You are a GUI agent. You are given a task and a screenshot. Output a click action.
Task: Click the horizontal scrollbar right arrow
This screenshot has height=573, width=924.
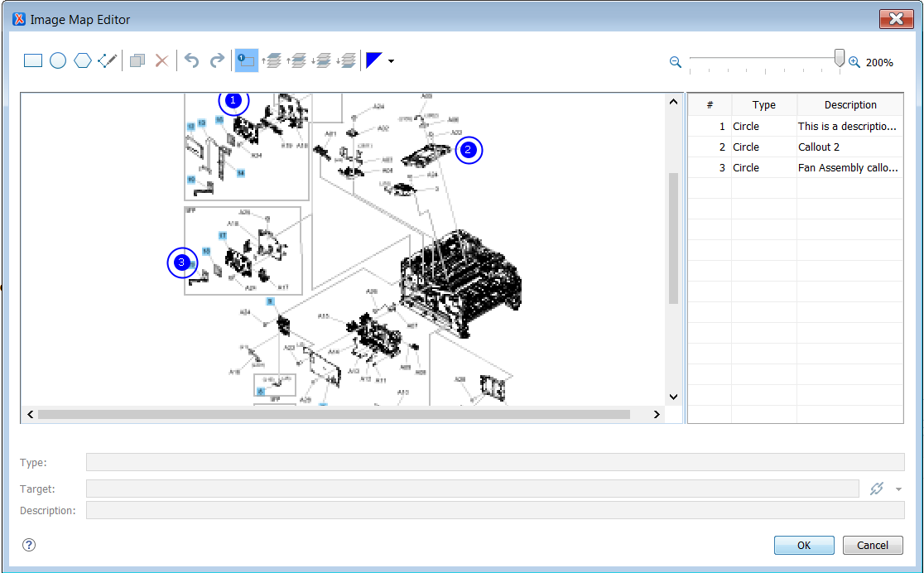[x=657, y=414]
